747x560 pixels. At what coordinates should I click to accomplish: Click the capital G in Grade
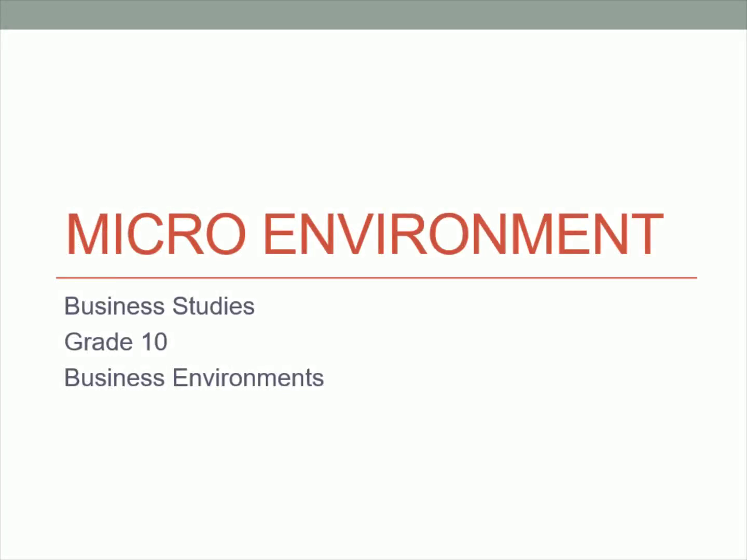(73, 342)
